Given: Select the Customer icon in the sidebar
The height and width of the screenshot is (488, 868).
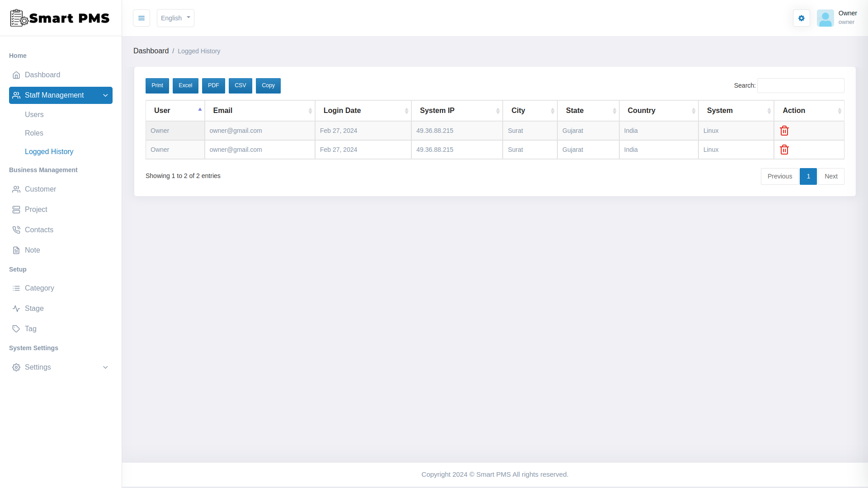Looking at the screenshot, I should click(16, 189).
